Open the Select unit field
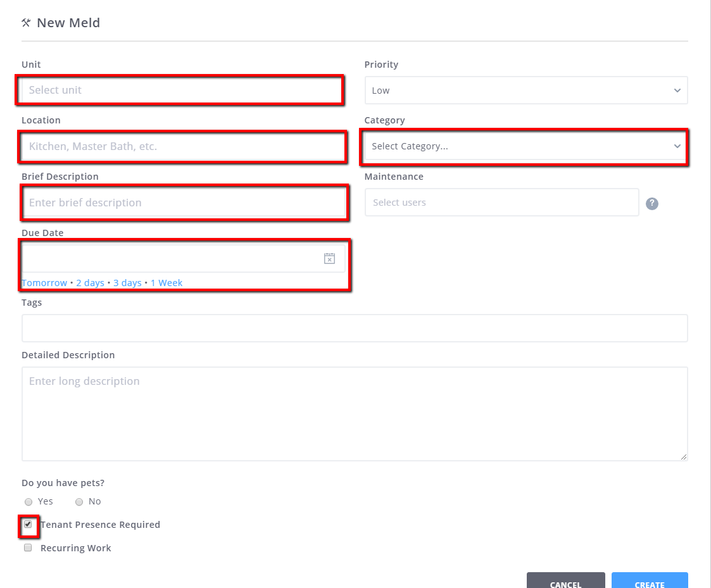Screen dimensions: 711x588 point(180,90)
